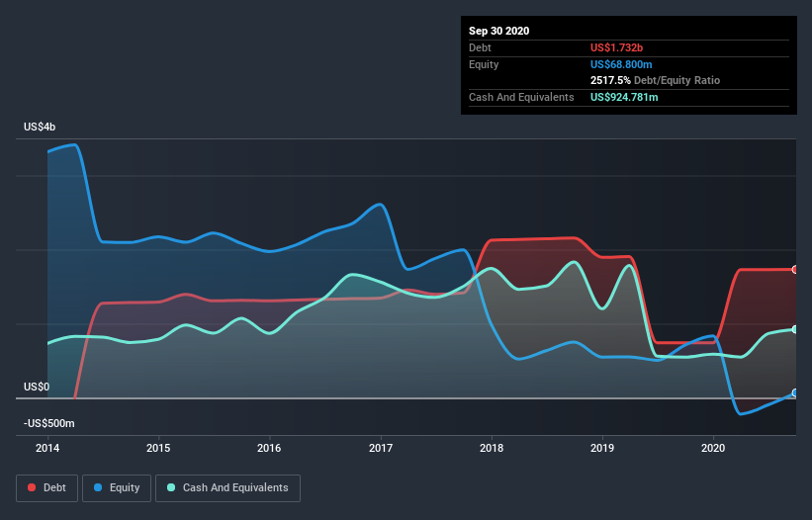Screen dimensions: 812x520
Task: Click the Equity row label in tooltip
Action: [x=484, y=64]
